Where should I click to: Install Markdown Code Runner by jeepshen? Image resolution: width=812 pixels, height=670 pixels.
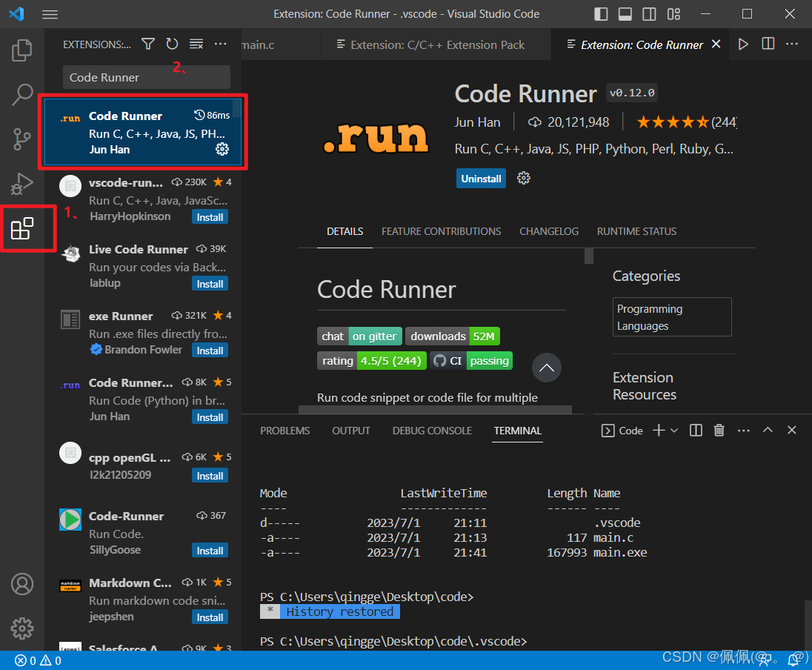click(x=210, y=617)
